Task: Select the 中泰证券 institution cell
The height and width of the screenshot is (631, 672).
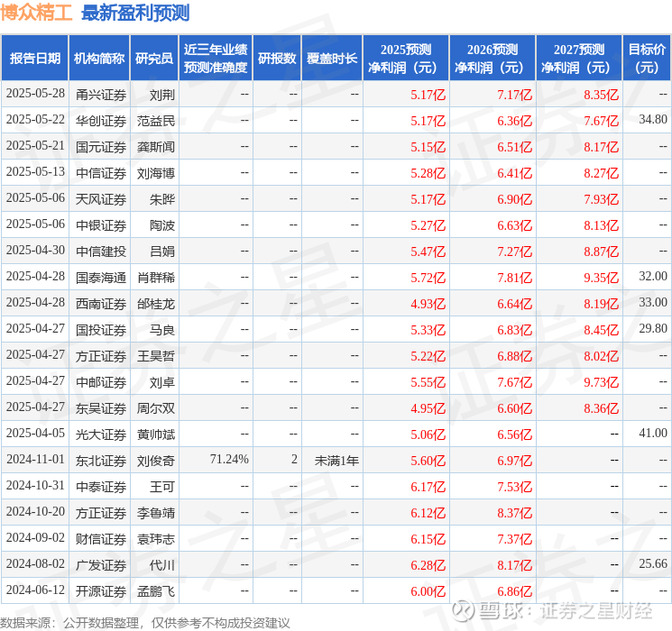Action: tap(101, 487)
